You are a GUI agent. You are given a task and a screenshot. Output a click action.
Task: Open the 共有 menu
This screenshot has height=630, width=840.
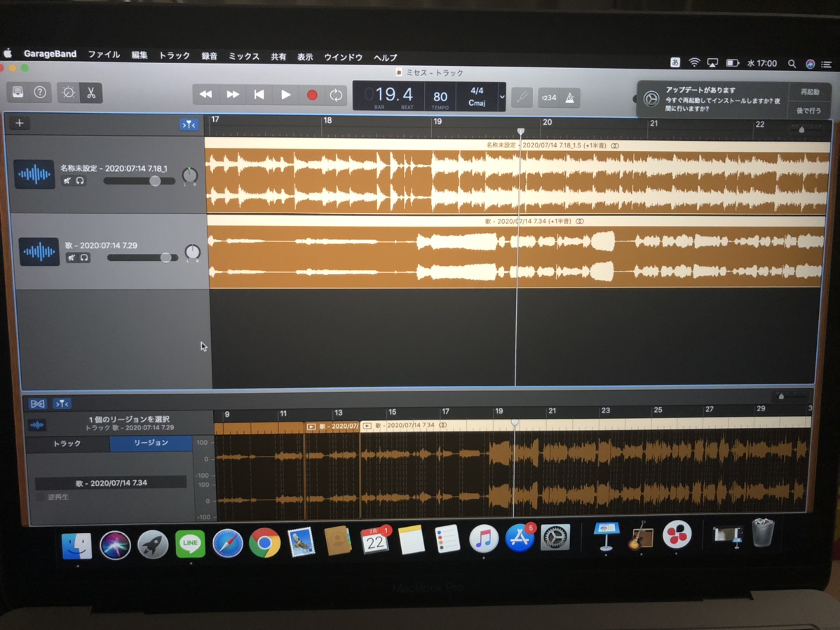click(x=278, y=57)
